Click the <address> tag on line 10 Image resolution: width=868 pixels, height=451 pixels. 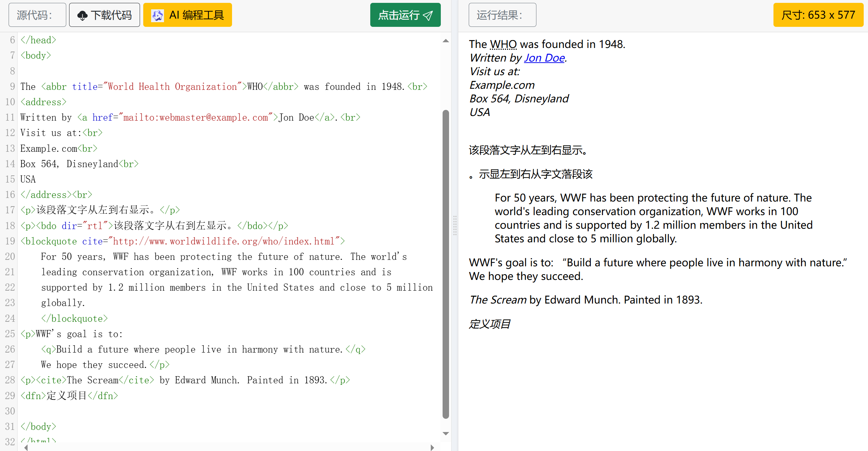pos(43,102)
